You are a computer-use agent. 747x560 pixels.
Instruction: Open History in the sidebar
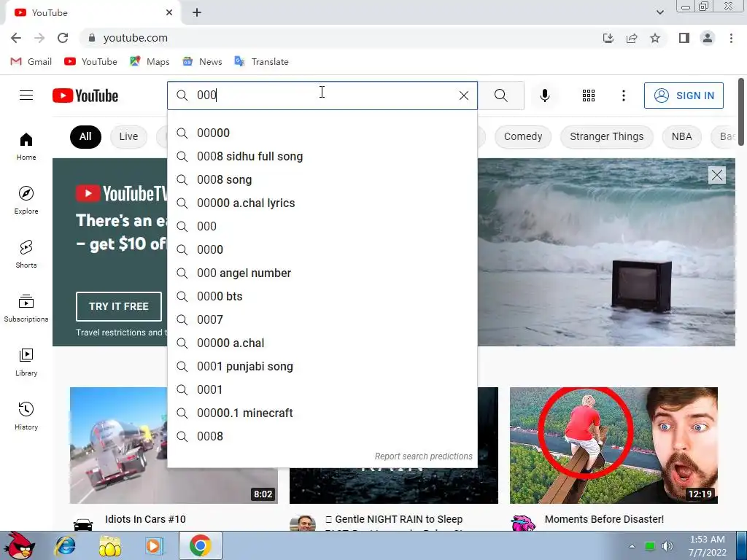pyautogui.click(x=26, y=416)
